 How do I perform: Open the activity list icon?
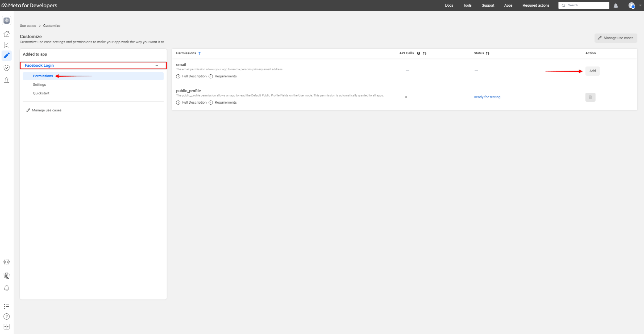coord(7,306)
